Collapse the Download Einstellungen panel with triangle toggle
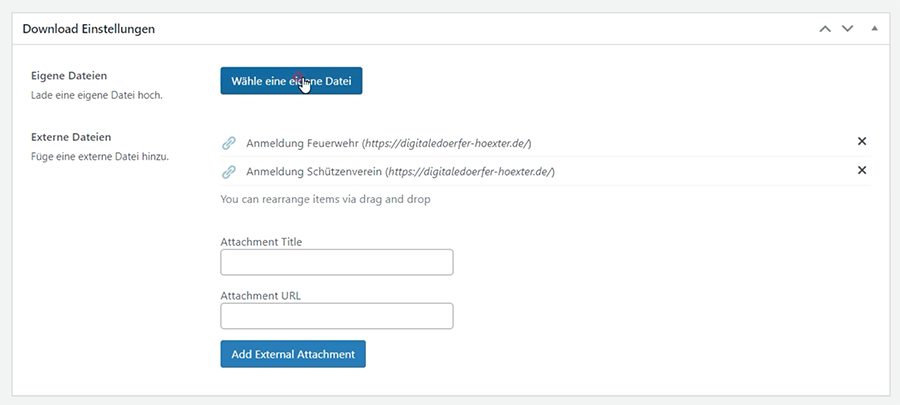This screenshot has height=405, width=900. pyautogui.click(x=874, y=29)
